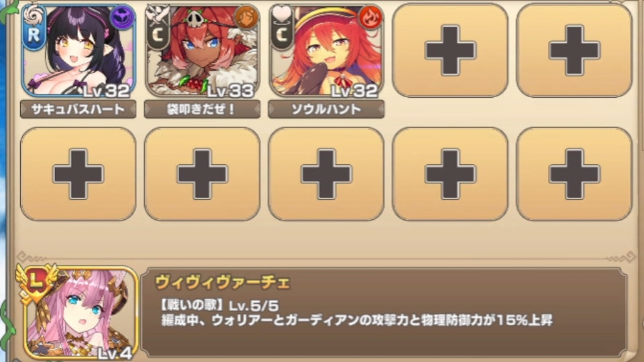Add member in first bottom-row empty slot
Screen dimensions: 644x362
tap(78, 174)
